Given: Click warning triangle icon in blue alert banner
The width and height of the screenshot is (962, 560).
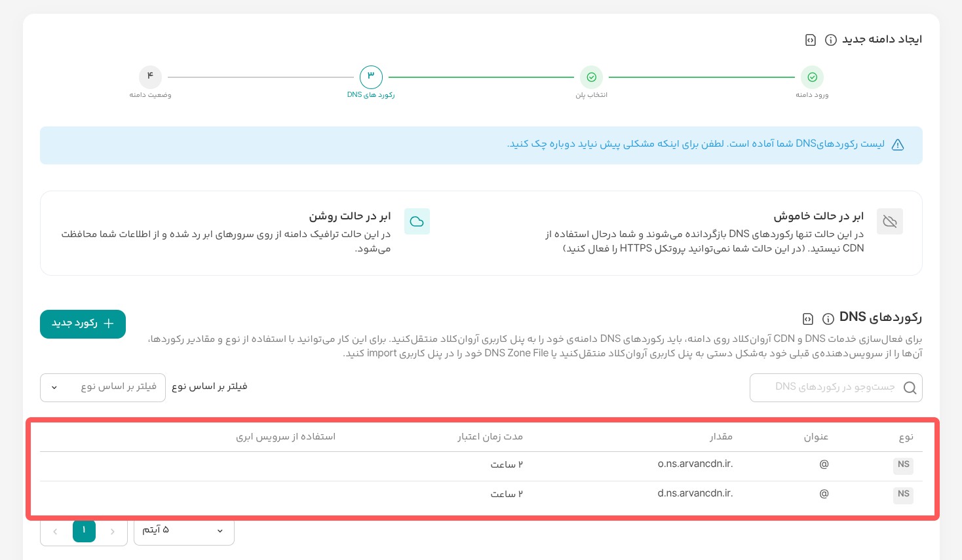Looking at the screenshot, I should (x=898, y=145).
